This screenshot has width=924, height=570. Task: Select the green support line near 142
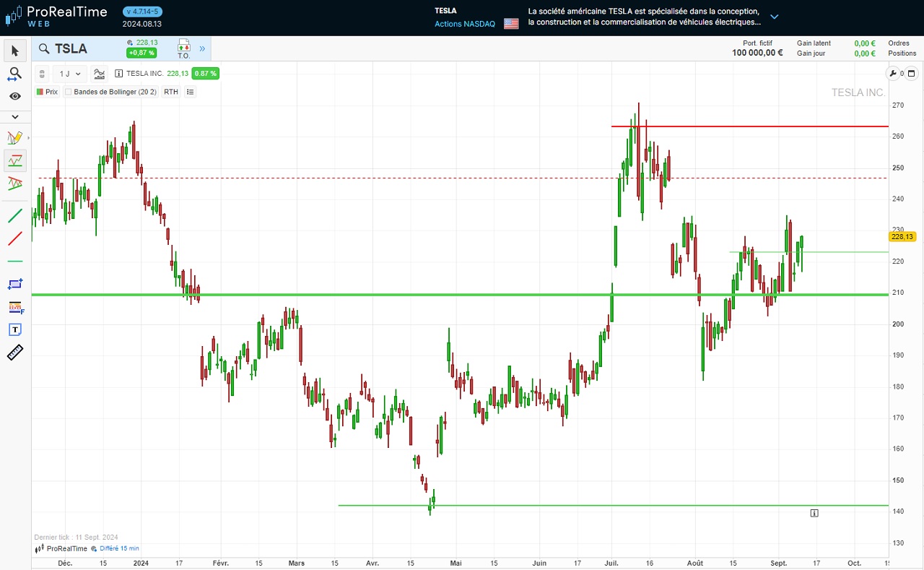613,506
